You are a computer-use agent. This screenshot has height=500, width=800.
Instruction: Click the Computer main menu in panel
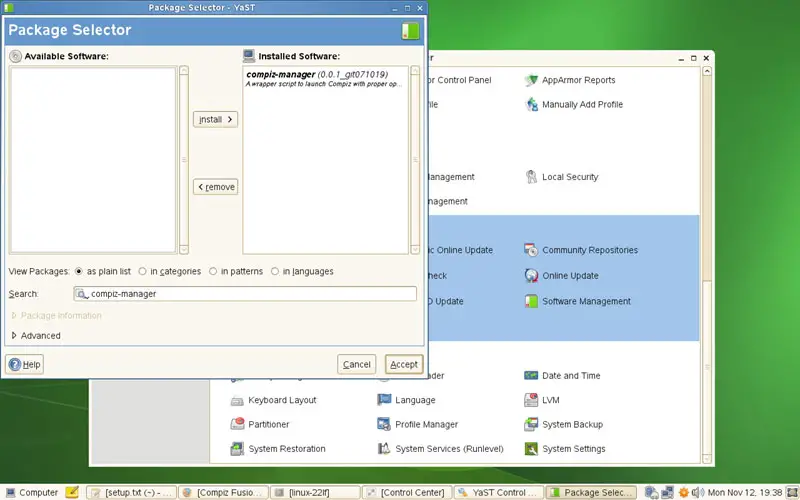pyautogui.click(x=31, y=492)
